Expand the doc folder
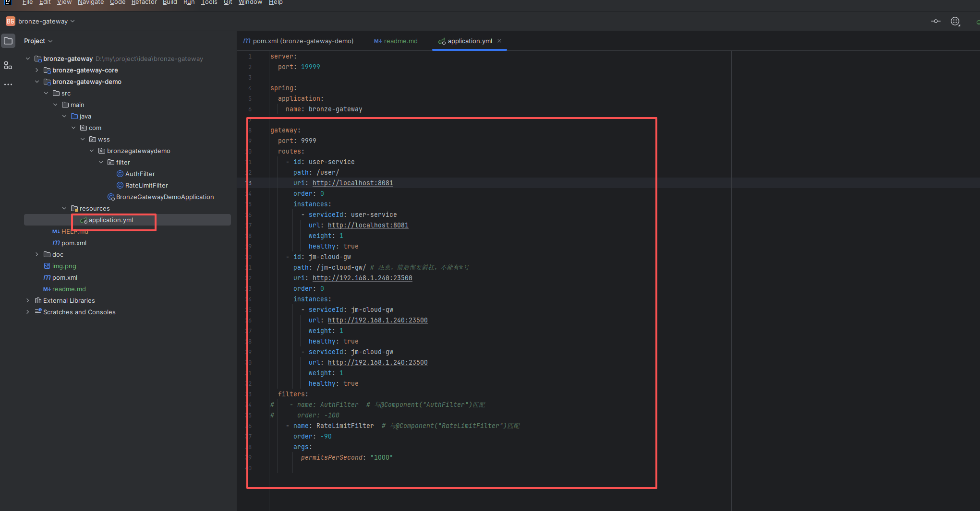 (37, 254)
